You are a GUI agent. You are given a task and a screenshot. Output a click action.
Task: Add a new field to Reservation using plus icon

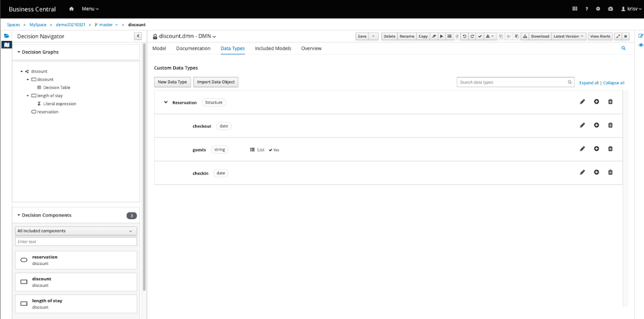(596, 101)
